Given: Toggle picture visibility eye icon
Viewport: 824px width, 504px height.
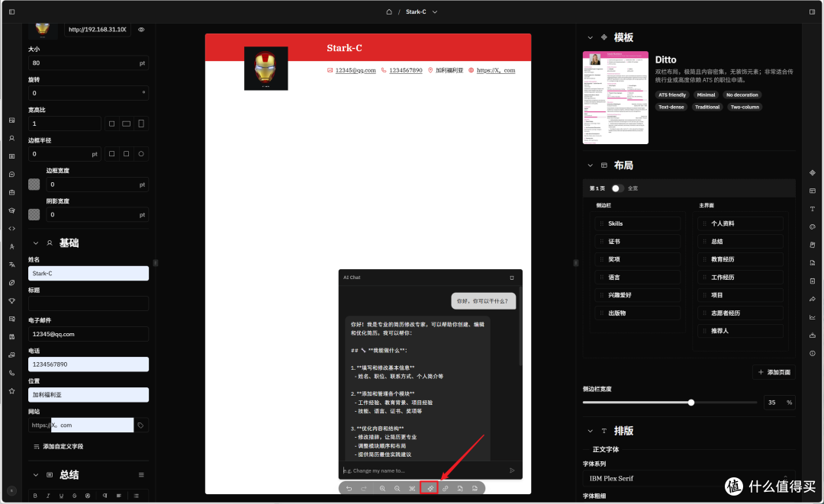Looking at the screenshot, I should (x=141, y=30).
